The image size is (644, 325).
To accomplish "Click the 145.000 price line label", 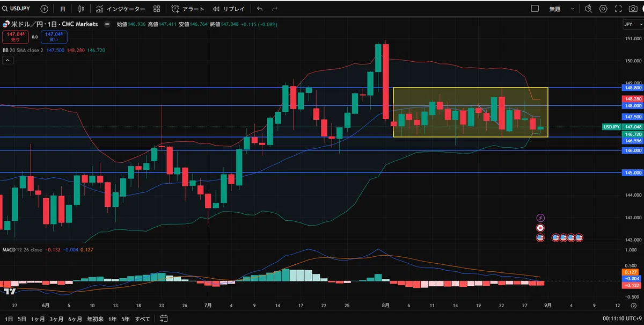I will click(x=632, y=173).
